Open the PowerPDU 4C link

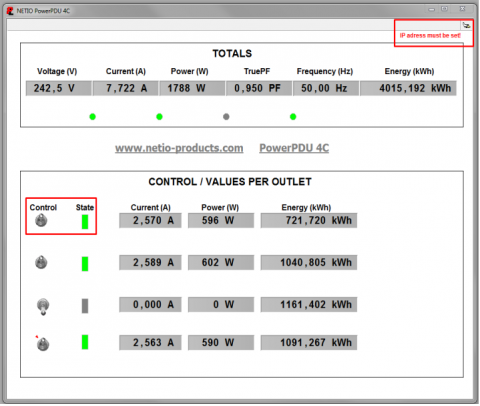294,148
